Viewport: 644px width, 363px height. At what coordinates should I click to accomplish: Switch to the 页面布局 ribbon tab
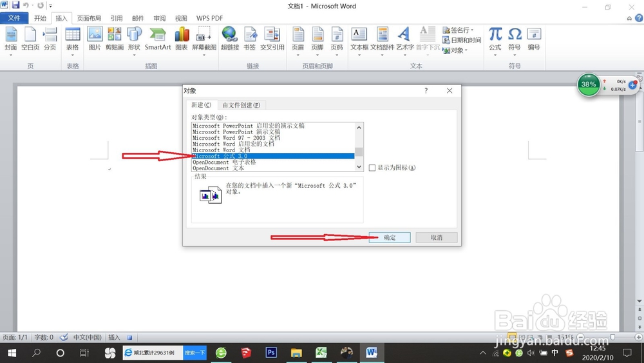[89, 18]
